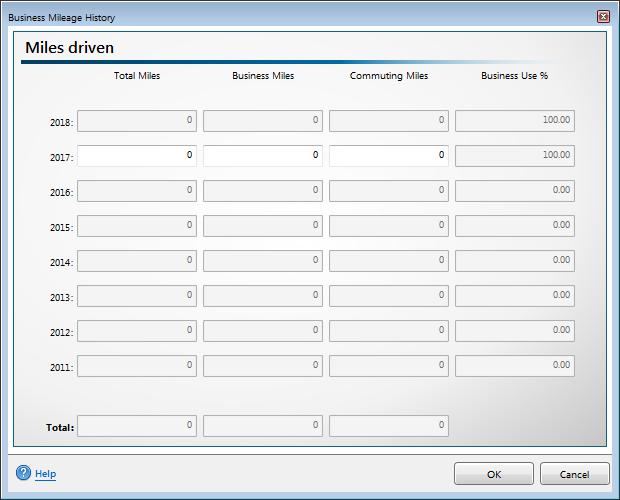
Task: Click the 2014 Commuting Miles field
Action: click(389, 261)
